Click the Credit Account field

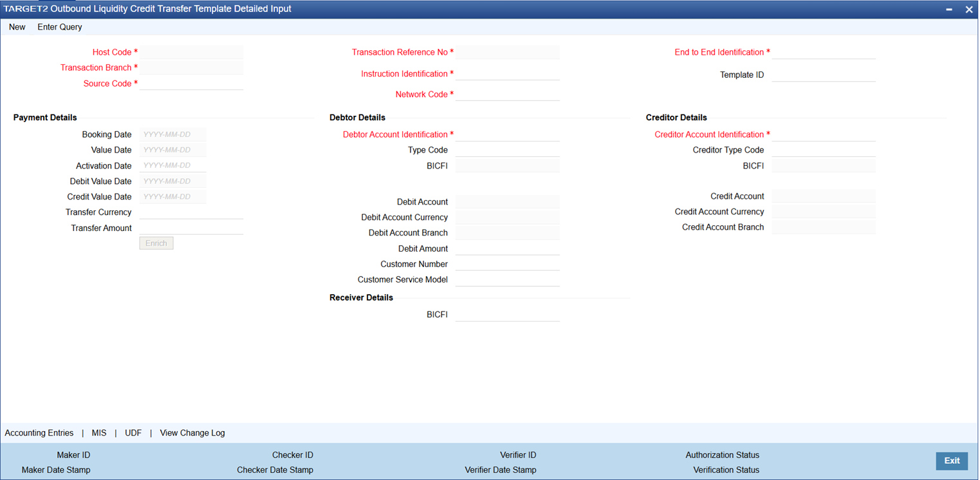824,196
